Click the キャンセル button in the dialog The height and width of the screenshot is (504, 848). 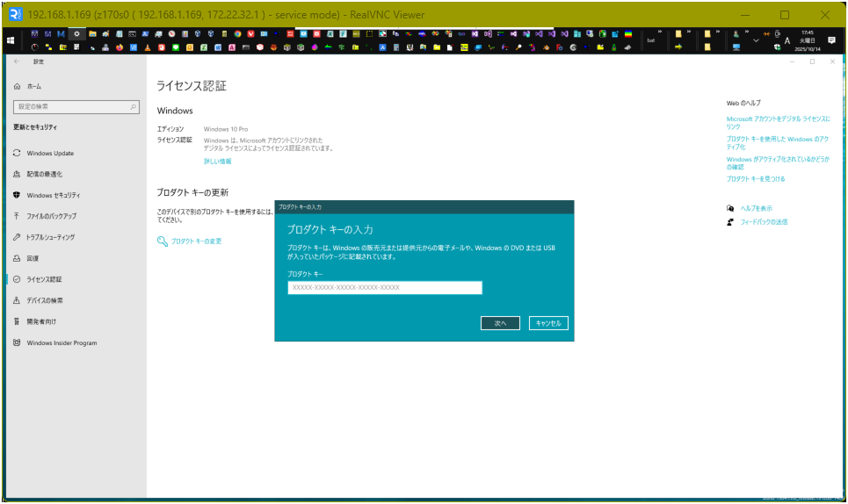coord(548,323)
